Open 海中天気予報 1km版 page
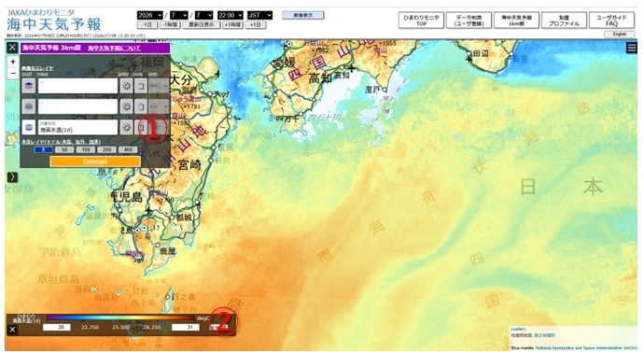644x352 pixels. 516,21
